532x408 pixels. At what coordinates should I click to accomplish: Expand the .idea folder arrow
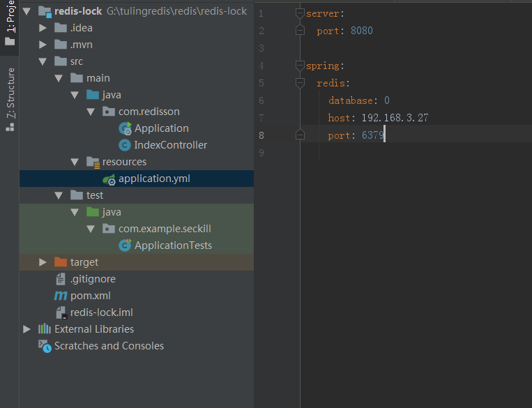click(x=43, y=28)
